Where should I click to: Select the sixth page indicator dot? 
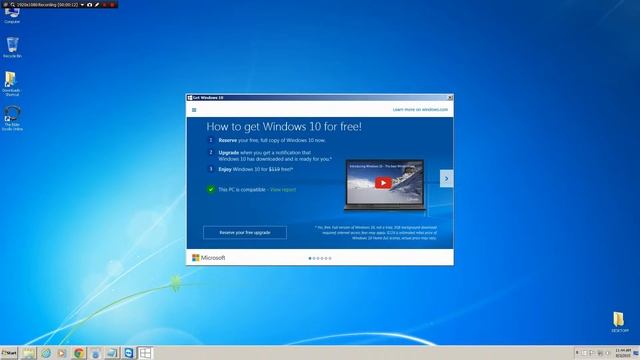coord(330,258)
